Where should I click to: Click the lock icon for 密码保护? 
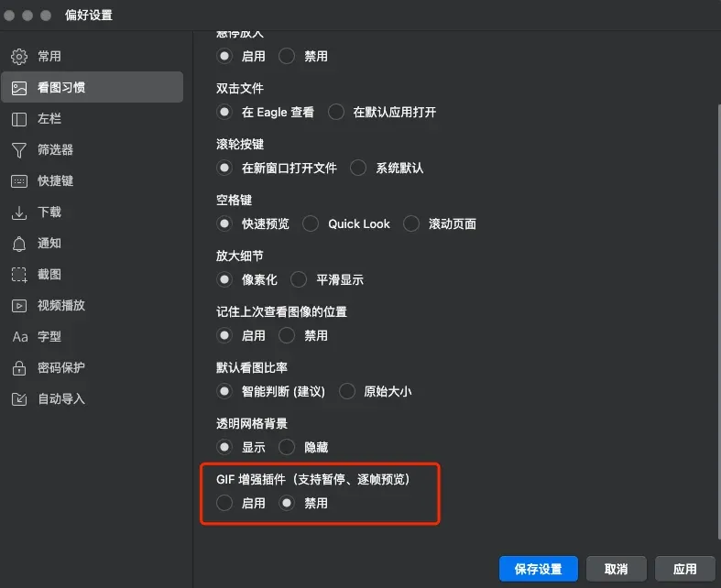19,368
